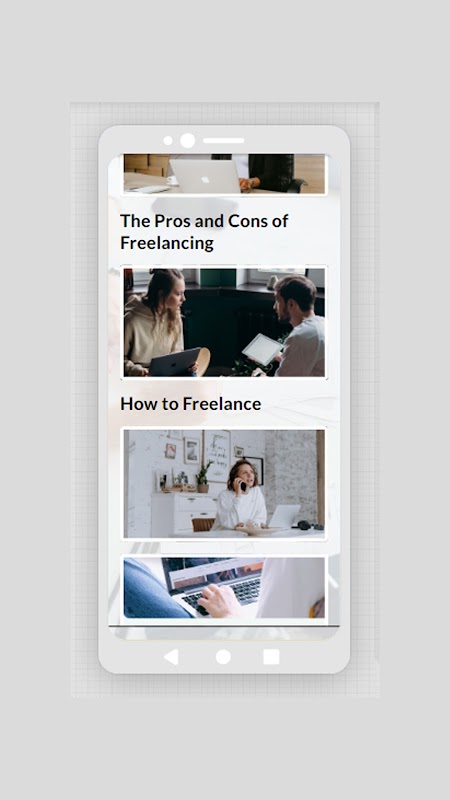Click the Apple logo on silver laptop
Image resolution: width=450 pixels, height=800 pixels.
point(206,180)
